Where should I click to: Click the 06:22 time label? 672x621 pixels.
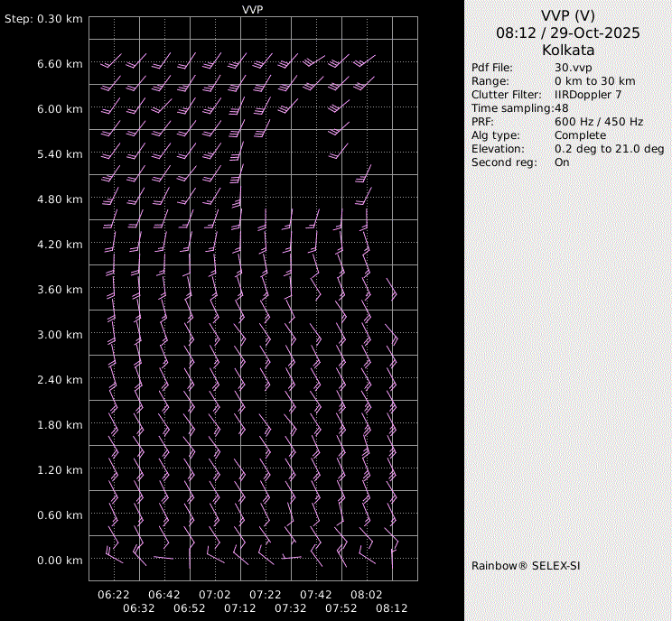pos(114,595)
